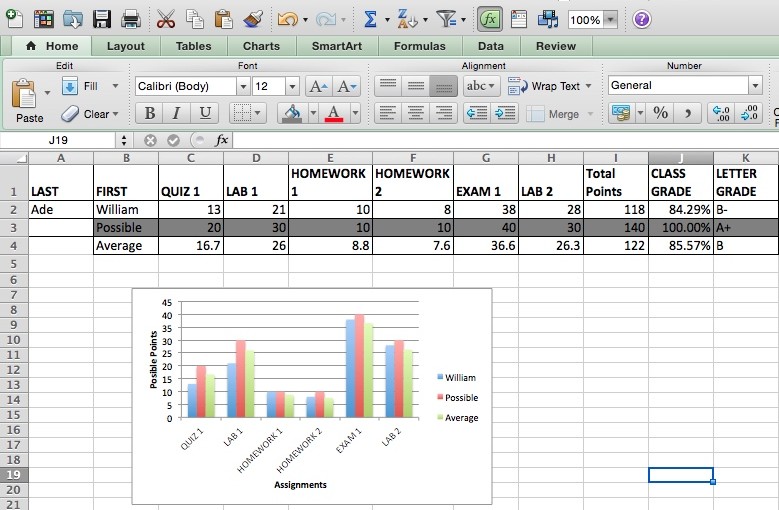779x510 pixels.
Task: Click the Save floppy disk icon
Action: point(102,19)
